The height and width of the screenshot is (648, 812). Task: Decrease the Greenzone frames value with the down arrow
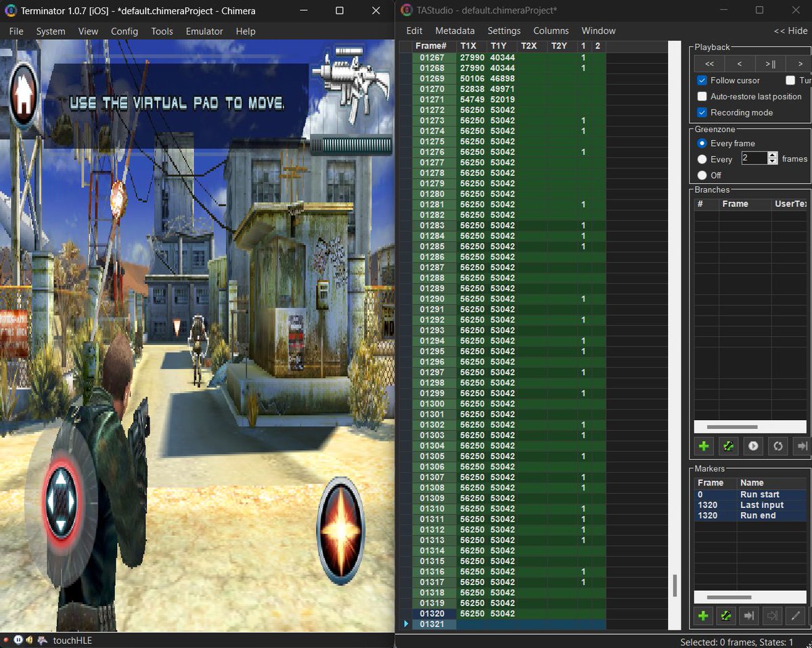(x=773, y=161)
